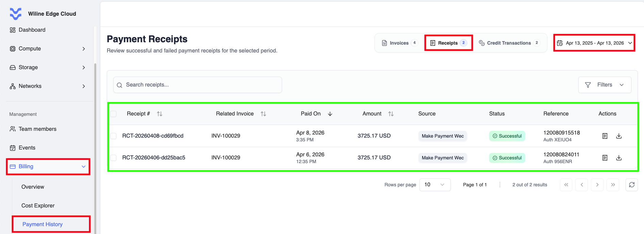Click the filter funnel icon

click(x=588, y=85)
